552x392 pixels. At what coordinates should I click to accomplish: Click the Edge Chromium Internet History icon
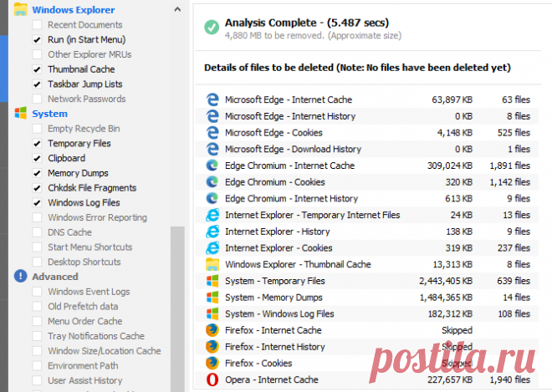click(212, 198)
